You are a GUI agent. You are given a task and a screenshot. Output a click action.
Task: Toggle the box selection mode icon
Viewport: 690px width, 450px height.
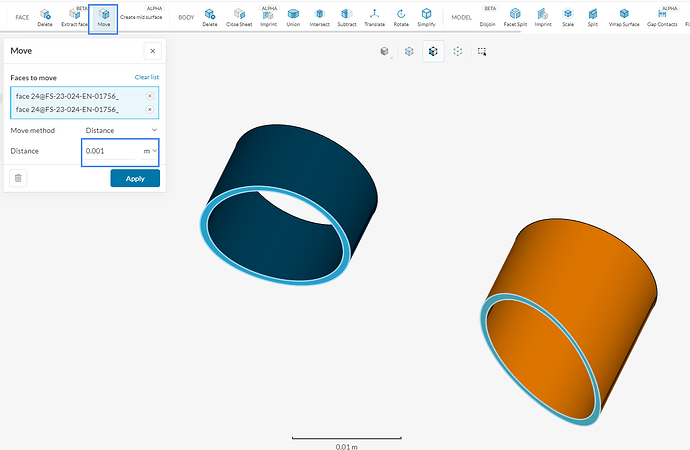click(x=482, y=51)
